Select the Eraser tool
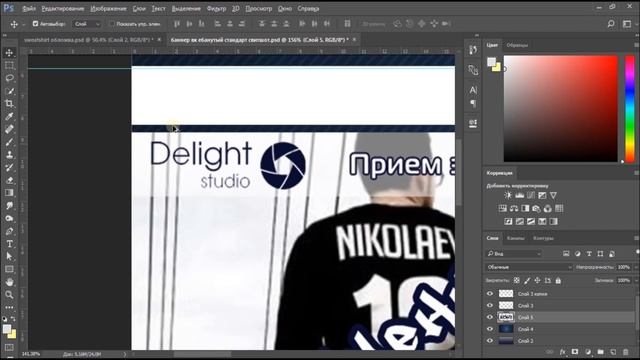This screenshot has width=640, height=360. point(9,180)
